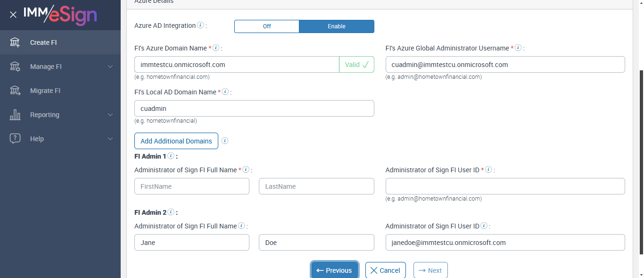Click info icon next to Add Additional Domains
Image resolution: width=644 pixels, height=278 pixels.
(x=225, y=141)
